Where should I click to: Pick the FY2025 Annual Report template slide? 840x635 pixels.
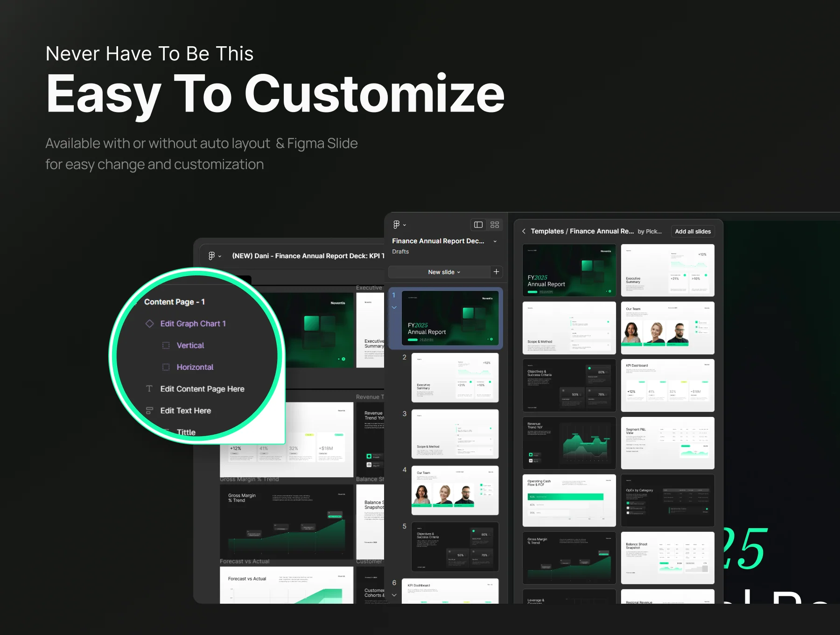(x=569, y=270)
